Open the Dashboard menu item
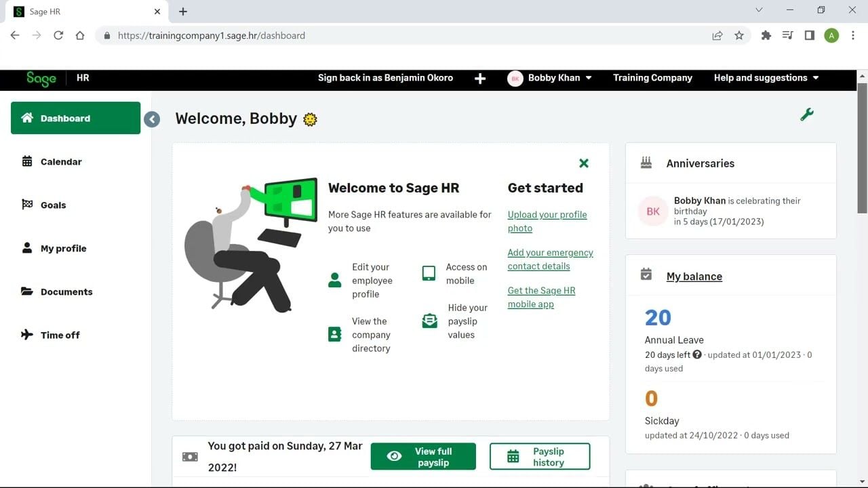 (x=75, y=118)
